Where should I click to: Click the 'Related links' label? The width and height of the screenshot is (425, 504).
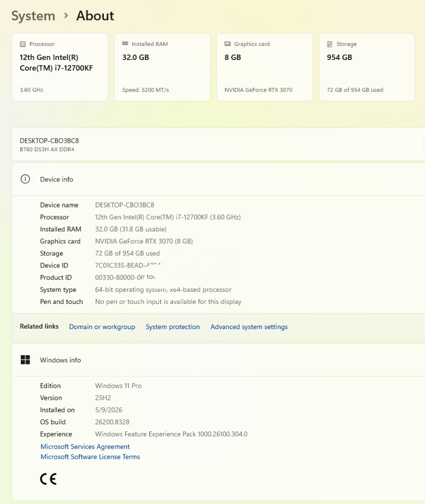coord(39,326)
